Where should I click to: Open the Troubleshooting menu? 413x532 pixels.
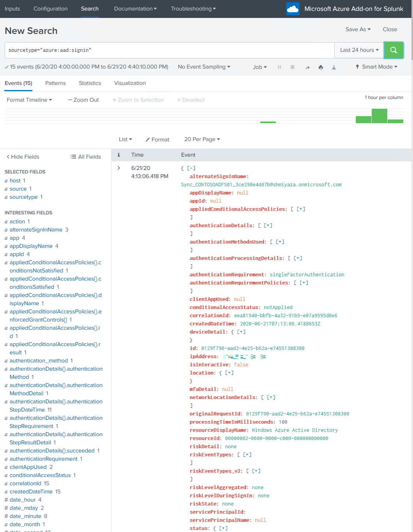click(193, 9)
